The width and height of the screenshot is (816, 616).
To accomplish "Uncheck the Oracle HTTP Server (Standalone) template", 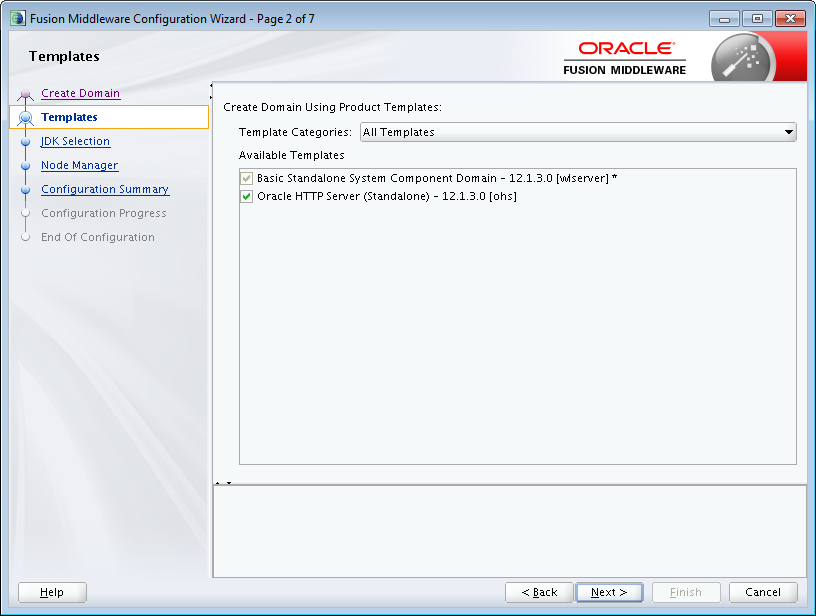I will [x=246, y=197].
